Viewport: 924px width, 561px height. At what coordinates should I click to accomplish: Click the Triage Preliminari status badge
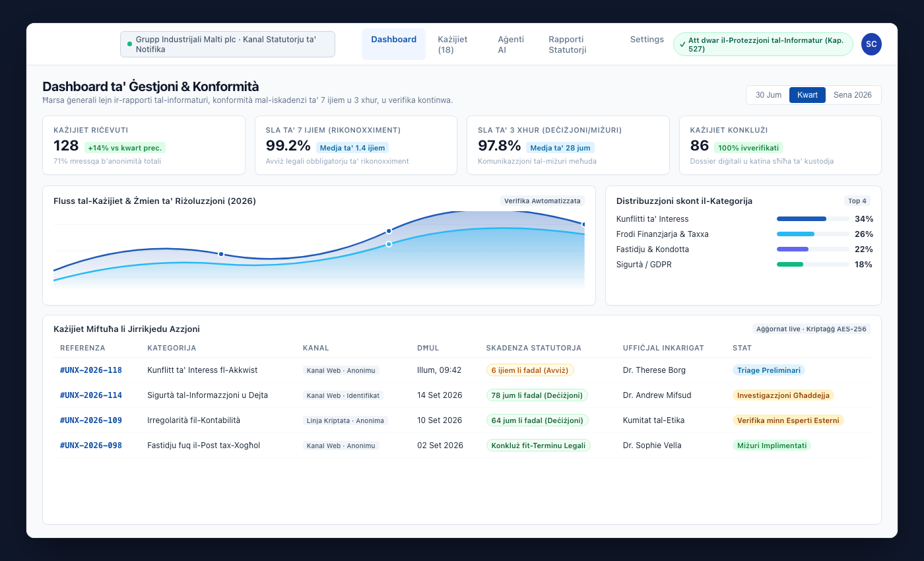click(x=769, y=370)
